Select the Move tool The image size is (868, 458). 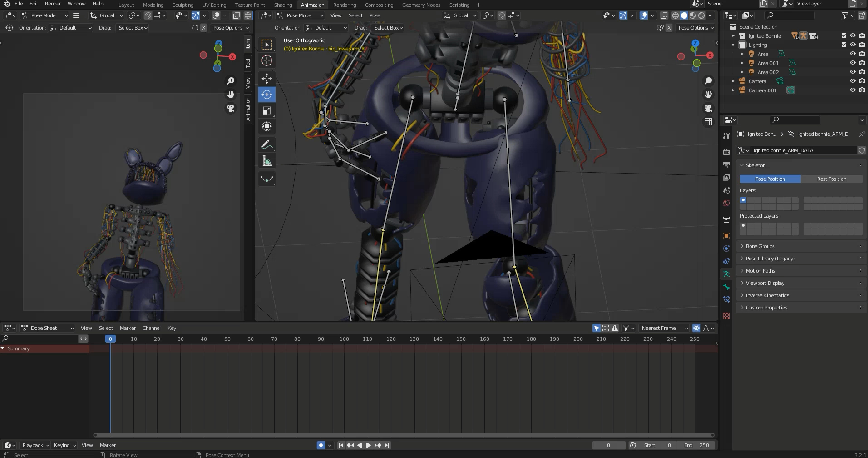point(267,79)
